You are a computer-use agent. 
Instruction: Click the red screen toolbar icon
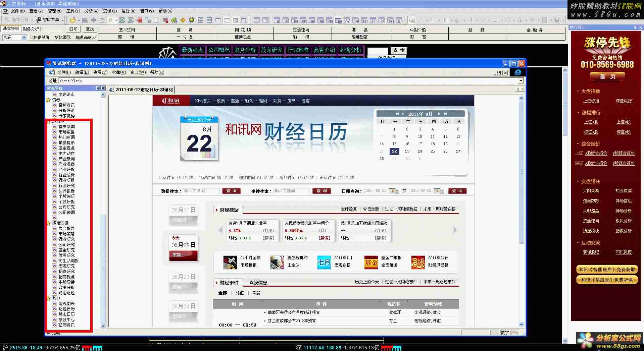pyautogui.click(x=165, y=20)
